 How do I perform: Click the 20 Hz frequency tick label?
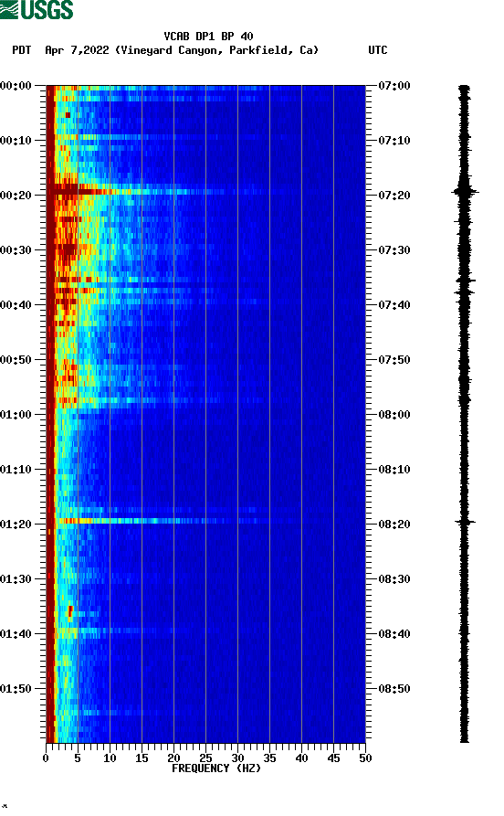pos(173,758)
